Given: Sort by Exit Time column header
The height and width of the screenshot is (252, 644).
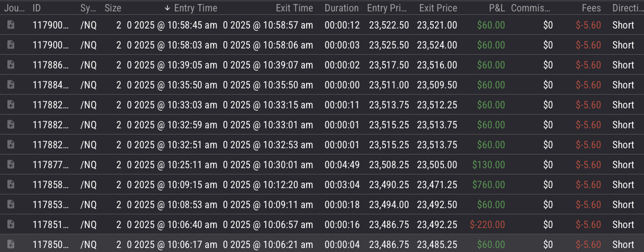Looking at the screenshot, I should (294, 8).
